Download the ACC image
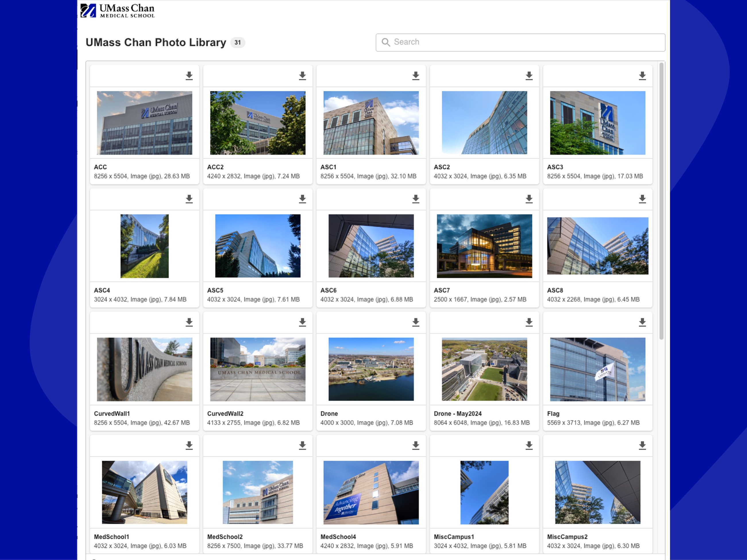 189,76
